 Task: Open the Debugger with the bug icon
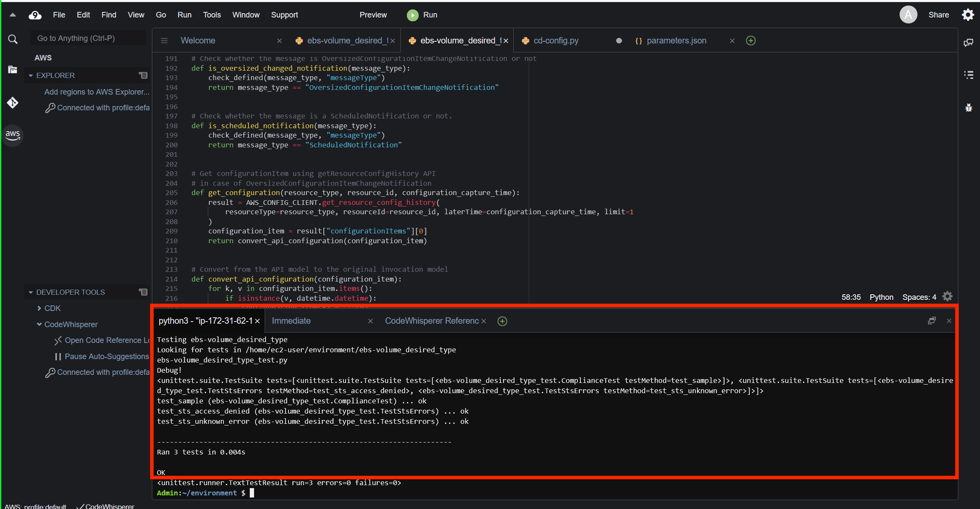969,108
